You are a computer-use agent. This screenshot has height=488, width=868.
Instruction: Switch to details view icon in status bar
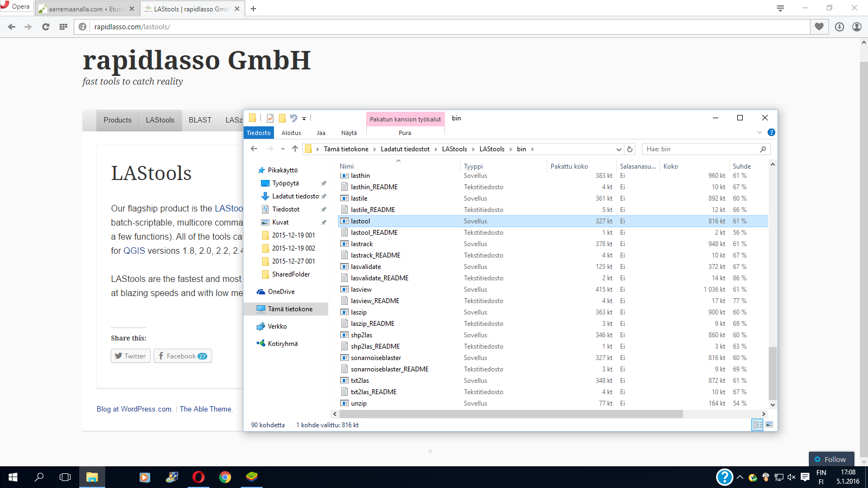coord(757,425)
